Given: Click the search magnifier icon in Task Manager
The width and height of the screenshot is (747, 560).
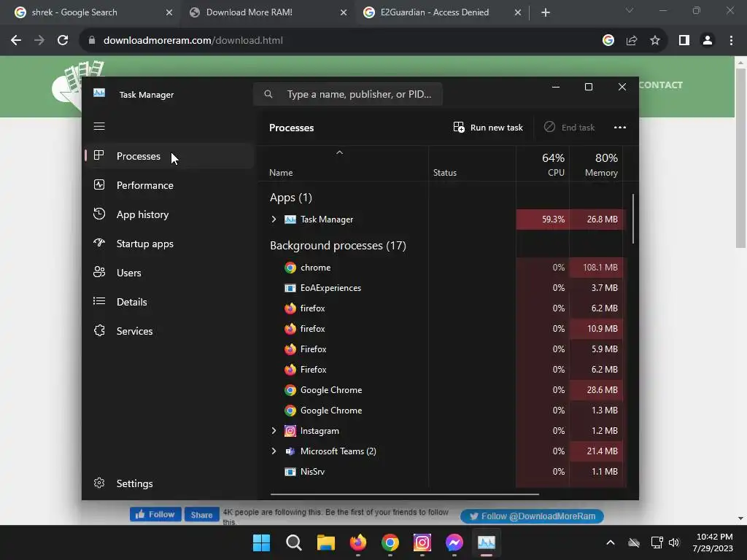Looking at the screenshot, I should pyautogui.click(x=268, y=94).
